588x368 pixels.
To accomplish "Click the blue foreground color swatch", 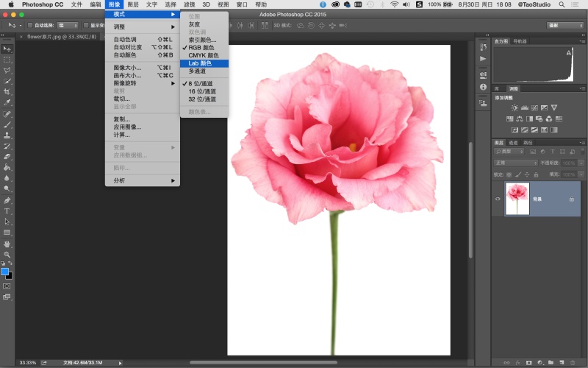I will click(4, 272).
